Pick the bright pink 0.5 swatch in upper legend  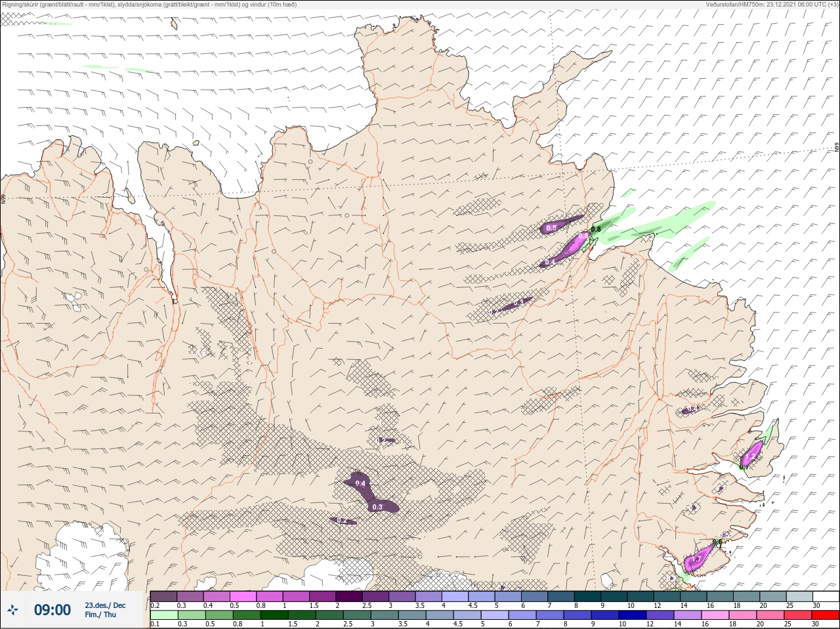click(x=243, y=596)
